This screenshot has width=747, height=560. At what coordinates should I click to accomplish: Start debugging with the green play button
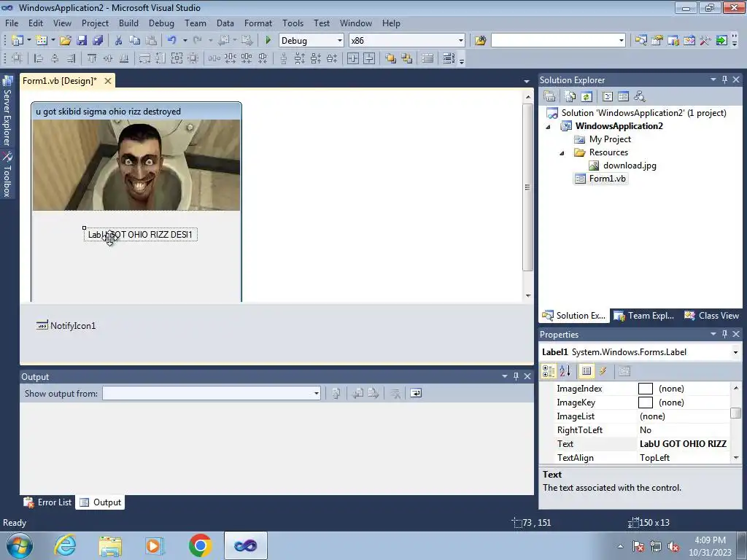coord(268,41)
